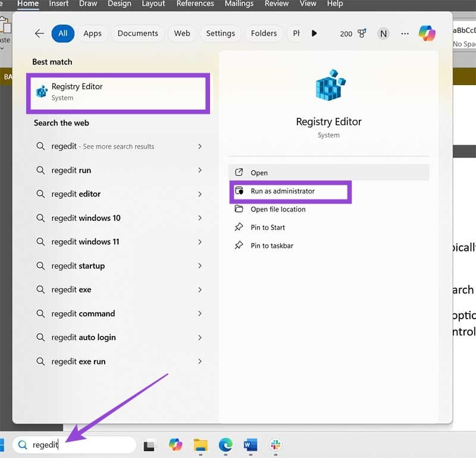Select the All search filter
The height and width of the screenshot is (458, 476).
pos(63,33)
